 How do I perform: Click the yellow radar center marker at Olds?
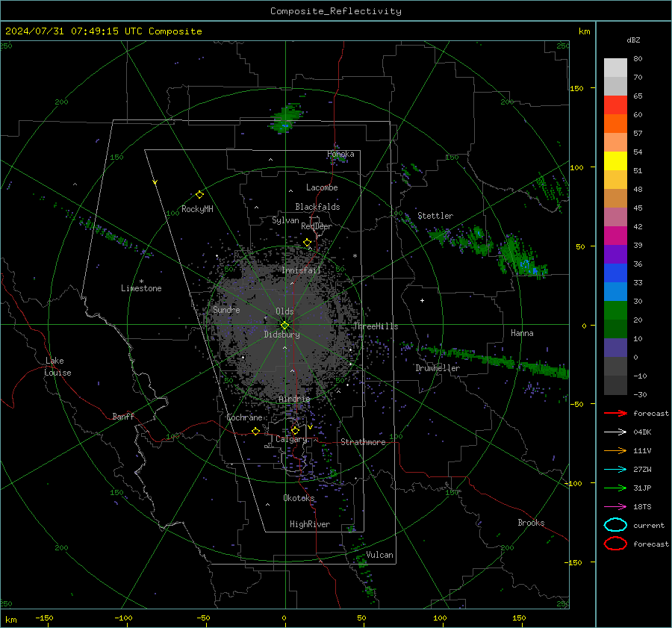coord(285,326)
